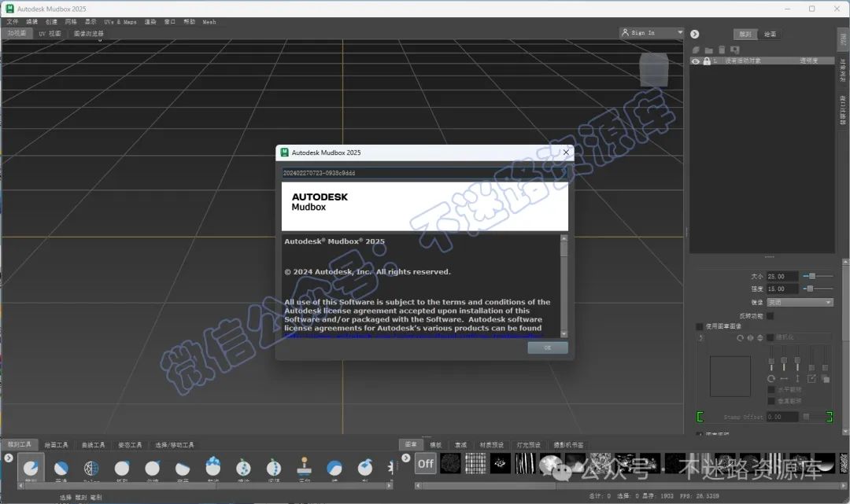This screenshot has height=504, width=850.
Task: Click the strength value field 15.00
Action: click(x=782, y=289)
